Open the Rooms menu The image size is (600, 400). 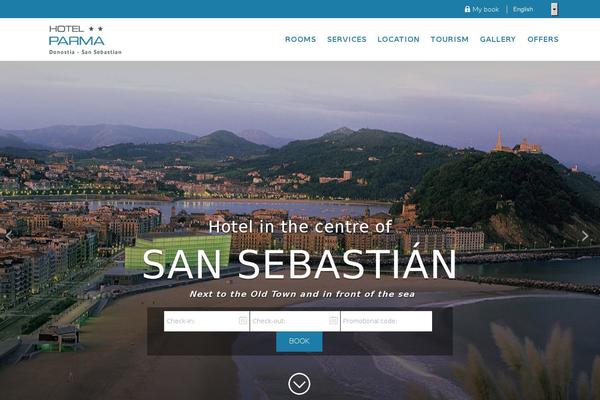tap(300, 39)
